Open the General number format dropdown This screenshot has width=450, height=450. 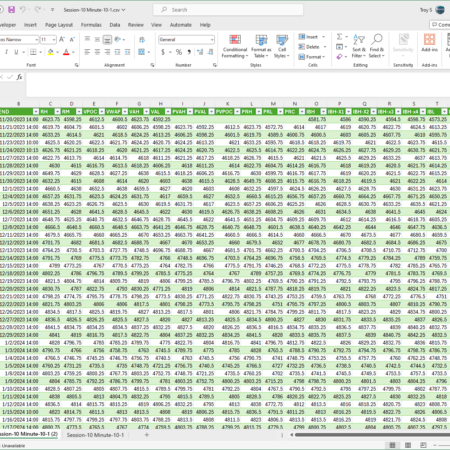212,40
